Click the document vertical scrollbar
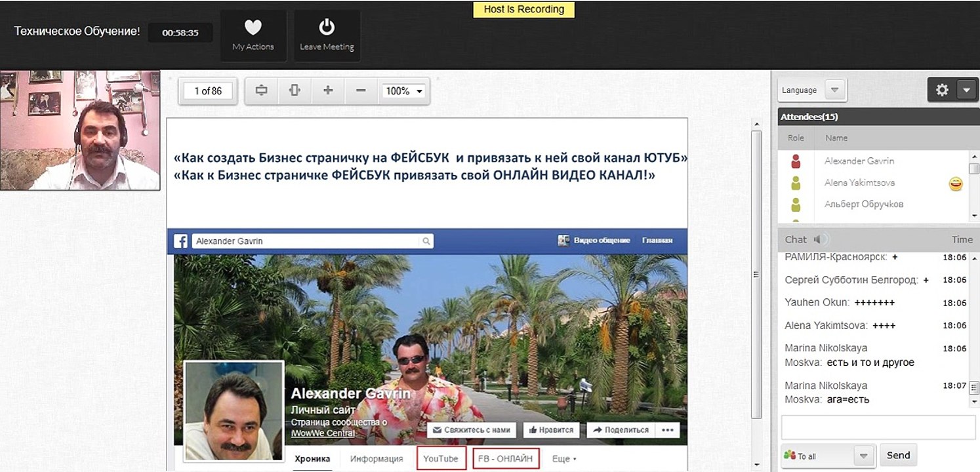 [756, 275]
